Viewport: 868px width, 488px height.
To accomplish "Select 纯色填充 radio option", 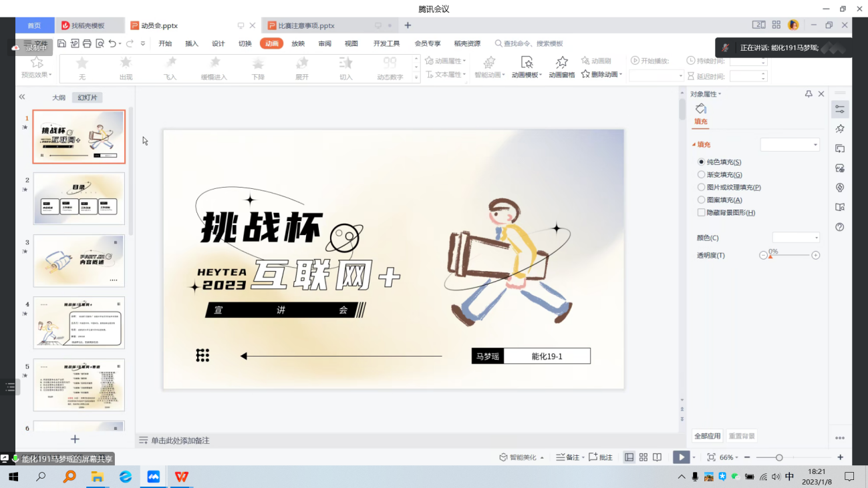I will pos(701,162).
